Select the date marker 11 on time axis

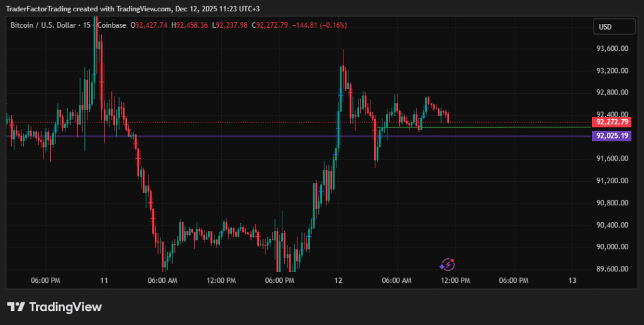(104, 280)
